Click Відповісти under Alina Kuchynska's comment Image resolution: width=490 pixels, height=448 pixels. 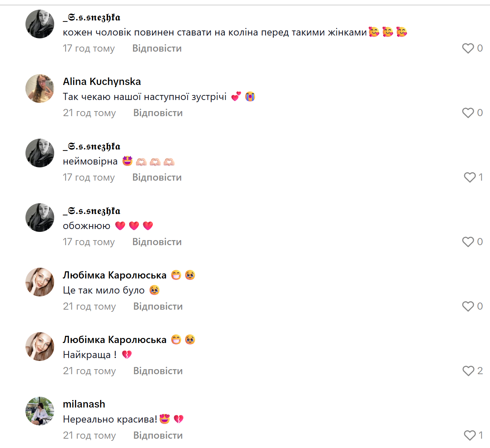click(158, 113)
